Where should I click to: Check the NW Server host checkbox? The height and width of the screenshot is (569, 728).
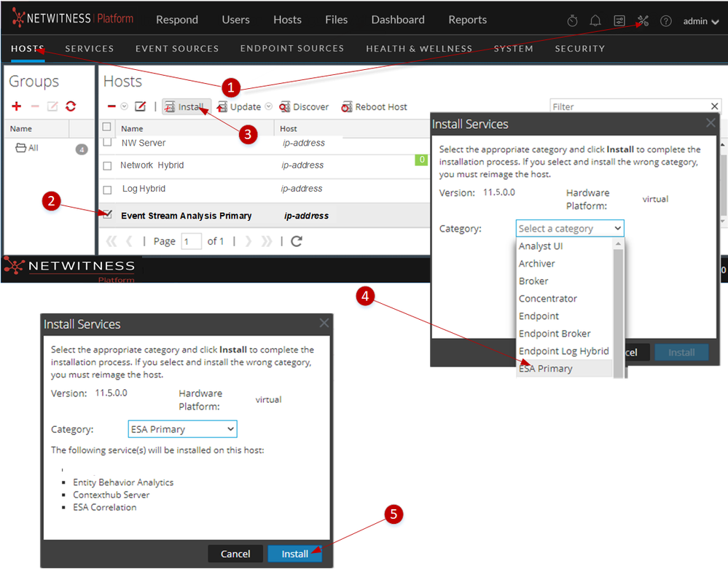108,143
